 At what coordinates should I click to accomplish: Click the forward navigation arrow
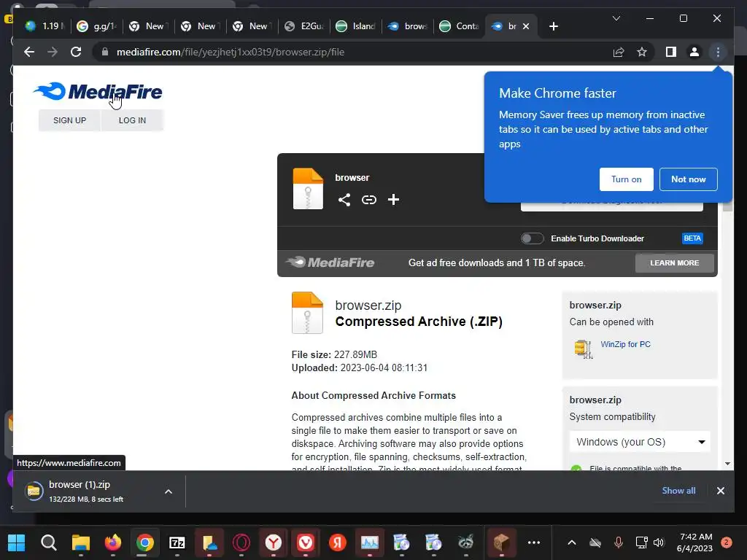tap(53, 52)
